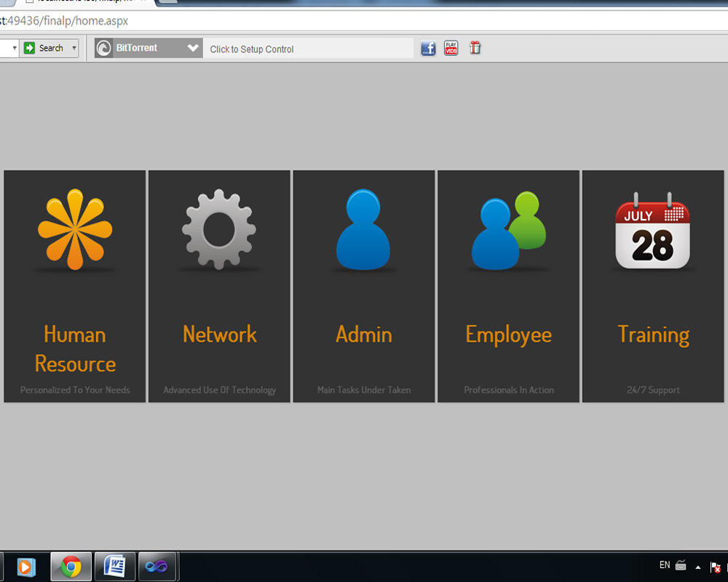The height and width of the screenshot is (582, 728).
Task: Select the Admin title text
Action: (363, 334)
